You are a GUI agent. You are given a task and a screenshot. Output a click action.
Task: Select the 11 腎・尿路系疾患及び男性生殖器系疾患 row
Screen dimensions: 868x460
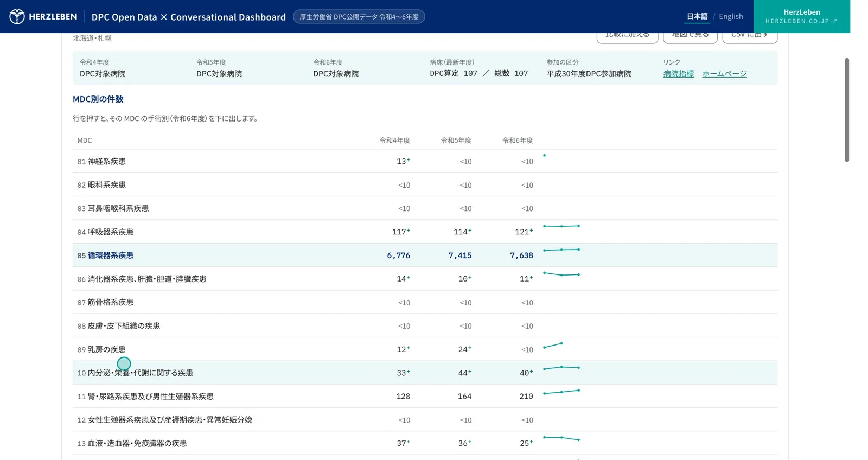425,396
